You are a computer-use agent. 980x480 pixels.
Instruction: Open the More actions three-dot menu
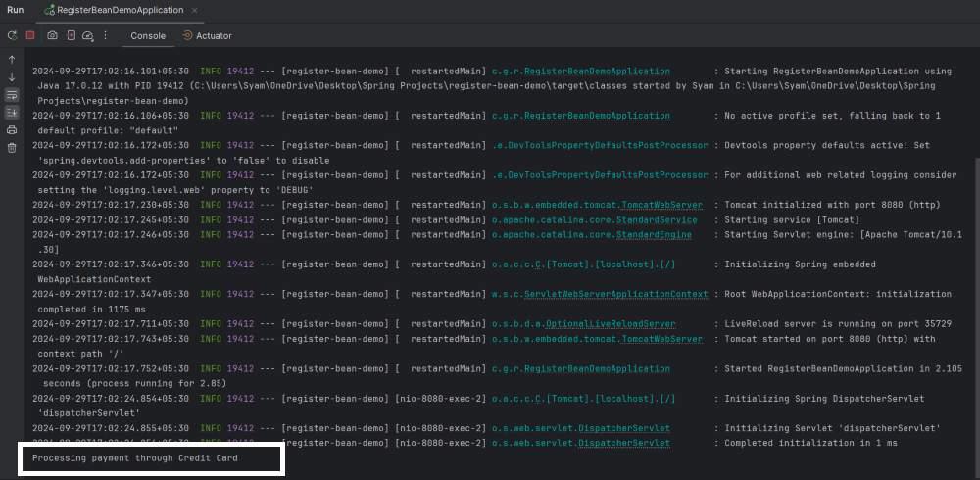pos(105,35)
